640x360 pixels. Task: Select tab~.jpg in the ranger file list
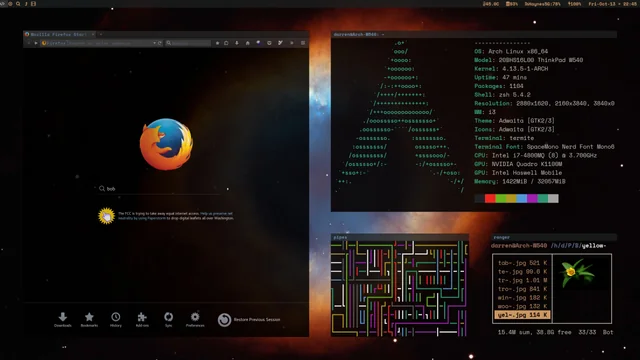pyautogui.click(x=522, y=263)
